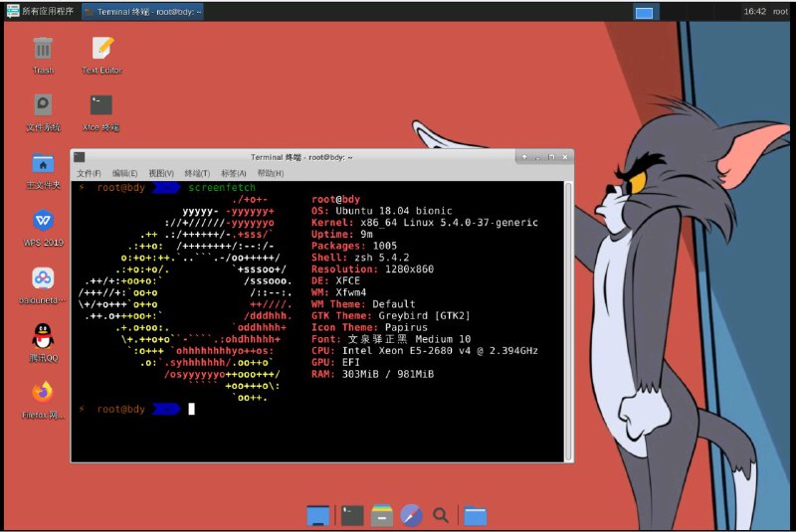The height and width of the screenshot is (532, 796).
Task: Click the 'Icon Theme: Papirus' line
Action: (369, 327)
